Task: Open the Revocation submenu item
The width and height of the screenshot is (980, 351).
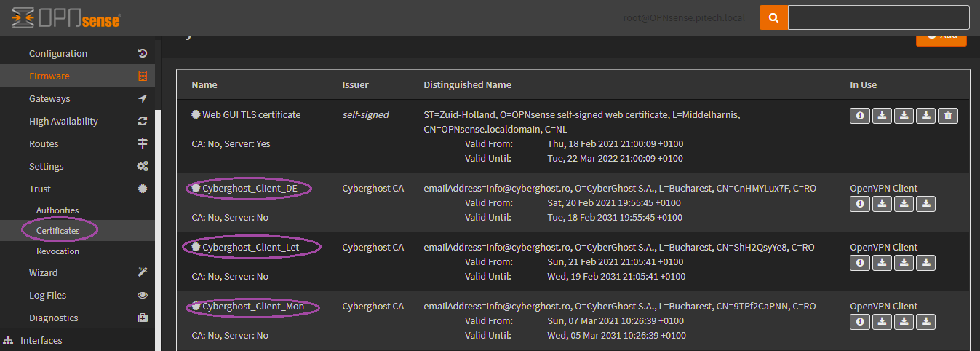Action: tap(57, 251)
